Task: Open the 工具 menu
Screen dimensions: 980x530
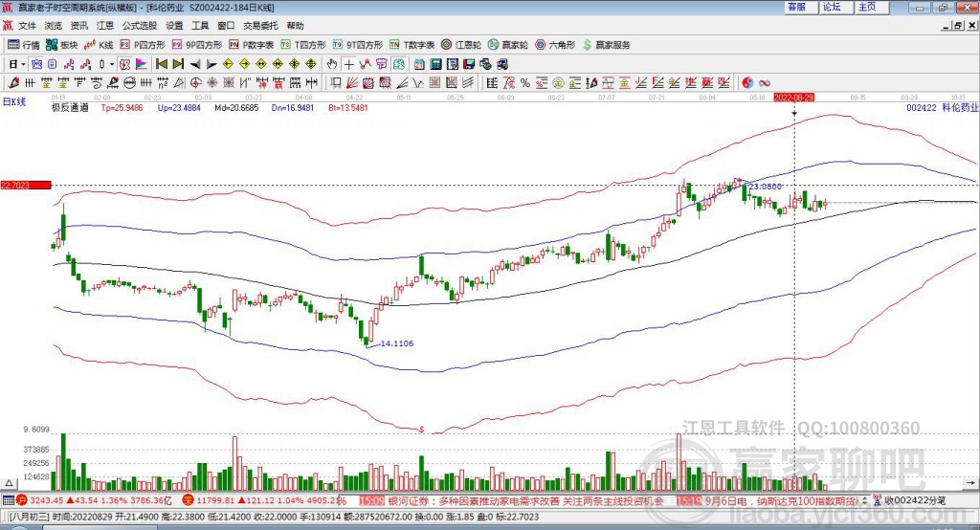Action: (x=200, y=26)
